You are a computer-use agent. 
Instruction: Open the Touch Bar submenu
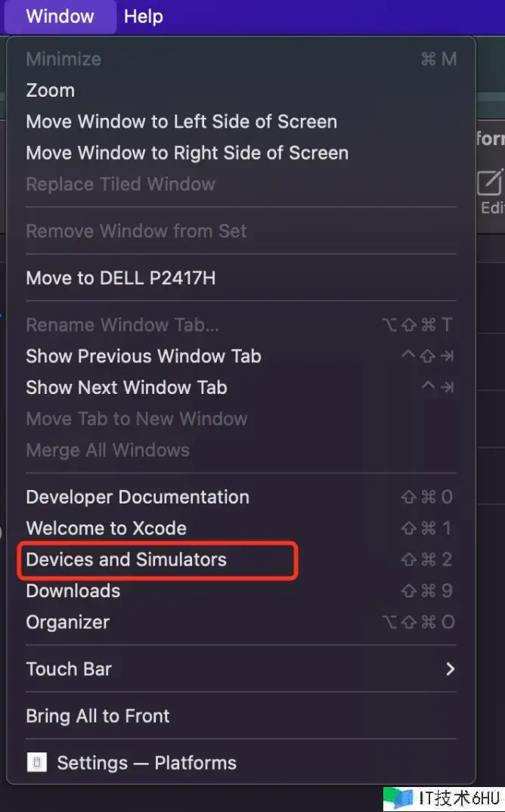coord(241,669)
